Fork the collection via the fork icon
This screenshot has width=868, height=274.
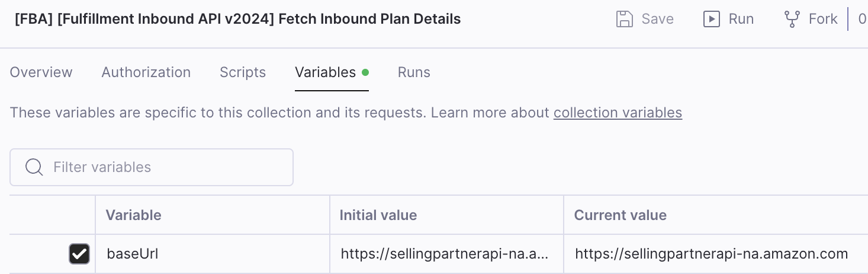click(792, 19)
